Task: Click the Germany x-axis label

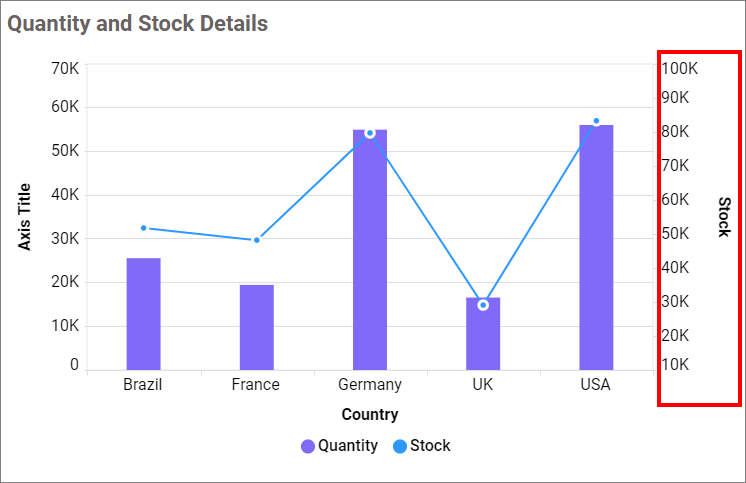Action: (370, 384)
